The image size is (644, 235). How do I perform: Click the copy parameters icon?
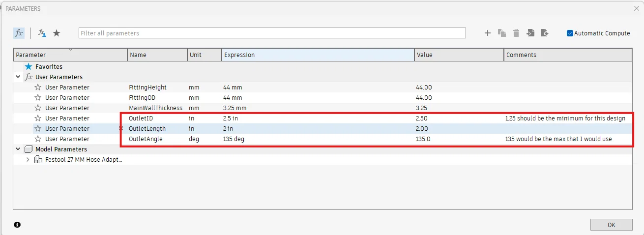[x=502, y=33]
